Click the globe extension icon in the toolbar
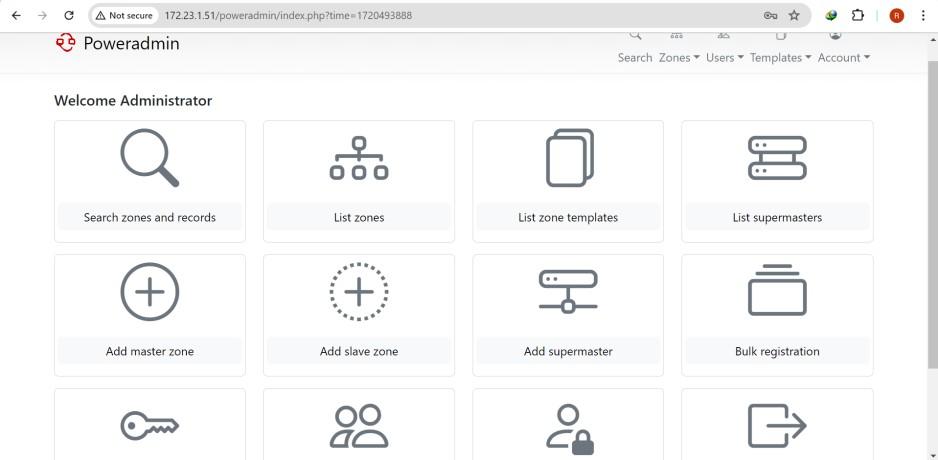This screenshot has width=938, height=460. point(831,16)
